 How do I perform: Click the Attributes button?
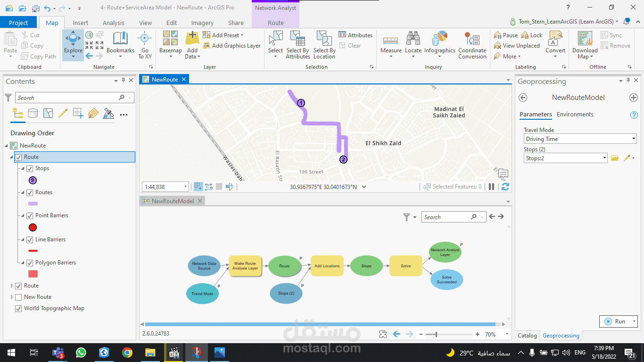pos(355,35)
